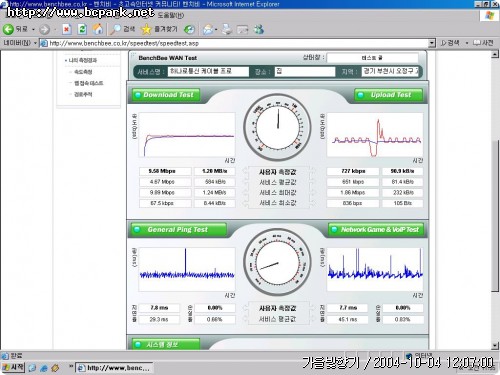
Task: Start the Download Test green button
Action: click(x=166, y=95)
